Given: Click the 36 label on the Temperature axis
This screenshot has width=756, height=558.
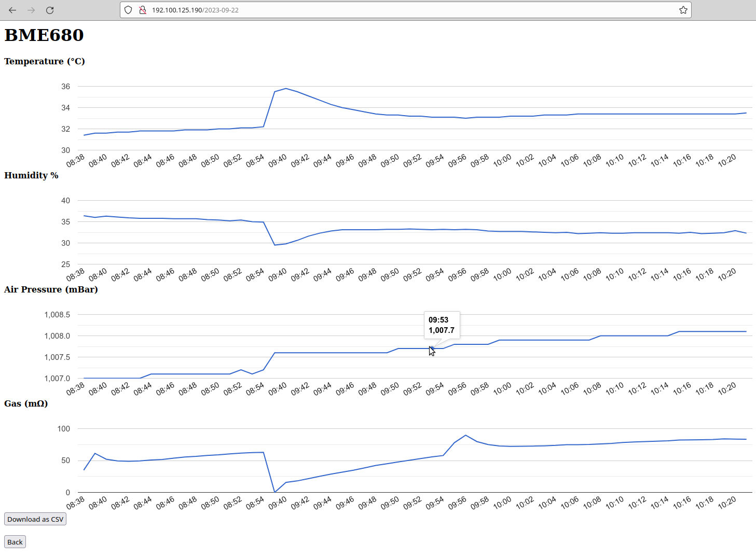Looking at the screenshot, I should pos(65,87).
